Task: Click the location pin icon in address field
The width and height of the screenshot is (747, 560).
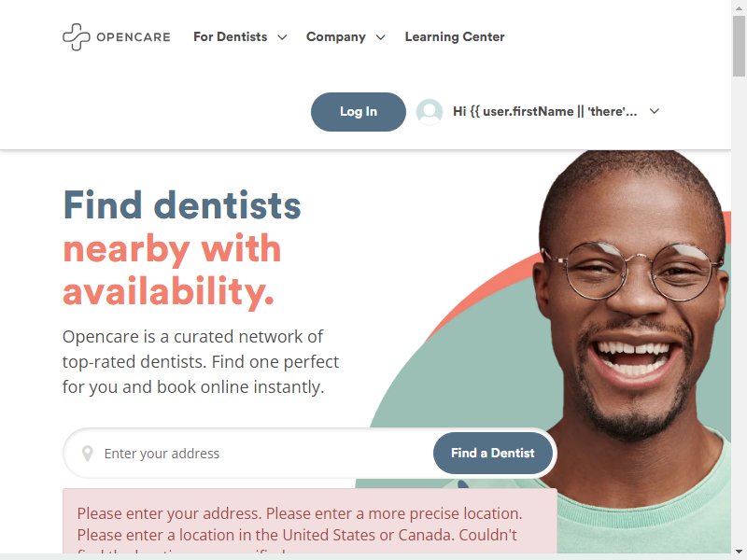Action: point(87,454)
